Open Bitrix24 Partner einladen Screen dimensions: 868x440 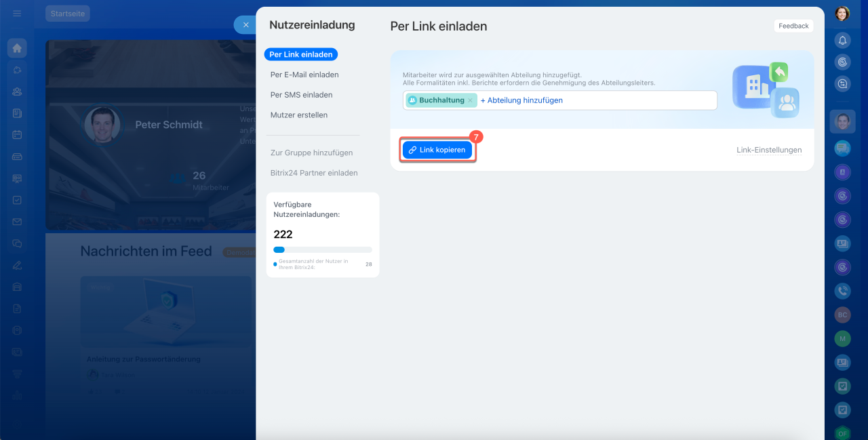point(314,173)
